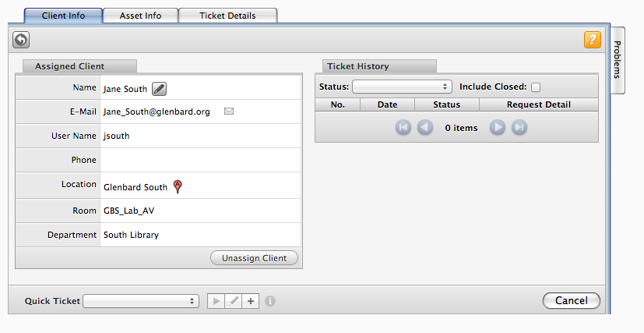Open the Problems side panel tab

(x=617, y=61)
